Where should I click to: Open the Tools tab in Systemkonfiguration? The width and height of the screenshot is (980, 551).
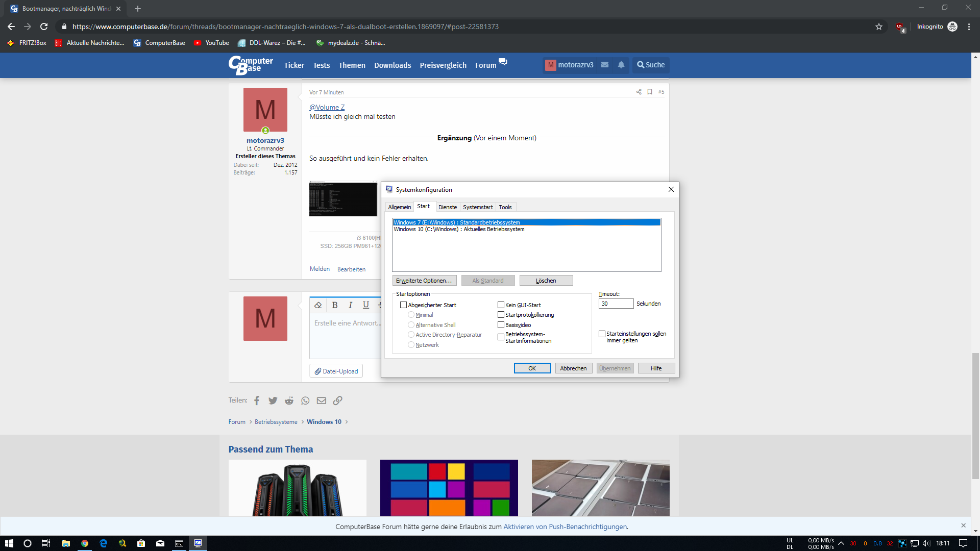coord(505,207)
